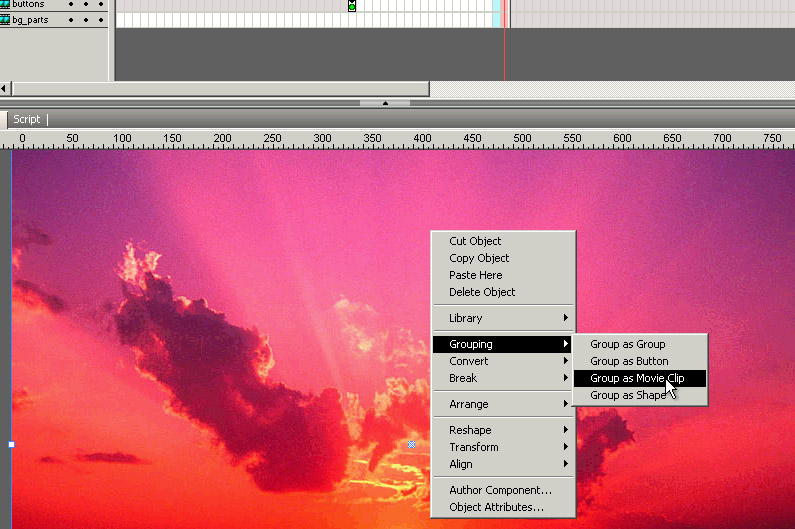This screenshot has height=529, width=795.
Task: Select the green keyframe on the buttons layer
Action: 352,6
